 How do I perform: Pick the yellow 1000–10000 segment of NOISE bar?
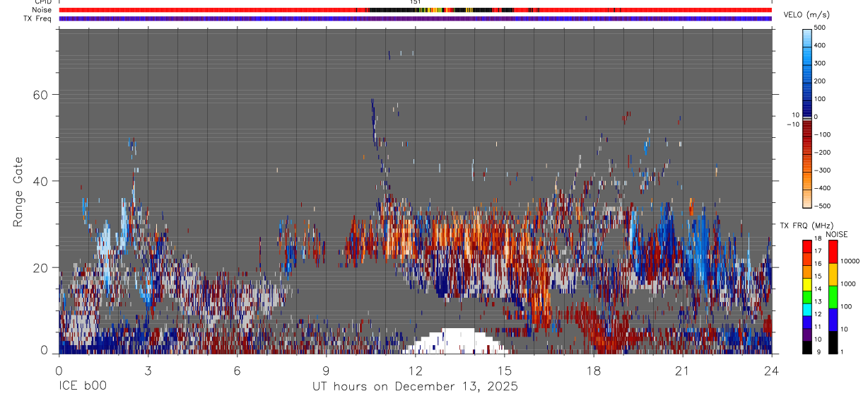pos(833,274)
